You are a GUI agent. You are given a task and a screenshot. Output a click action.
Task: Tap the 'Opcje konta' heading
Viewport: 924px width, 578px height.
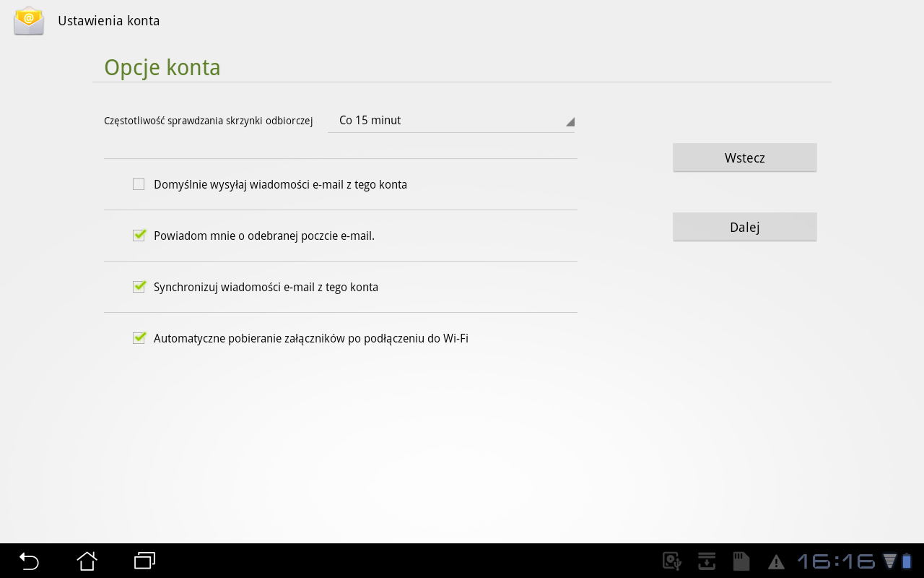[162, 67]
